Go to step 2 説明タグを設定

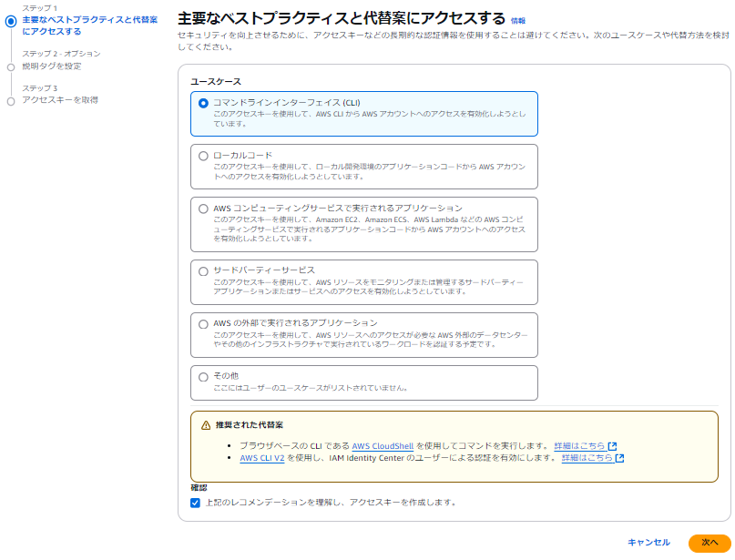tap(52, 66)
